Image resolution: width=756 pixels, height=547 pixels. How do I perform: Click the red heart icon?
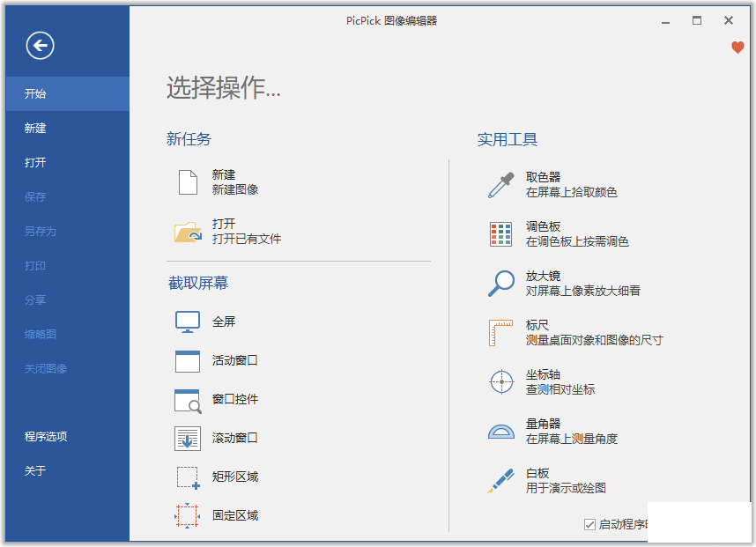[x=737, y=48]
